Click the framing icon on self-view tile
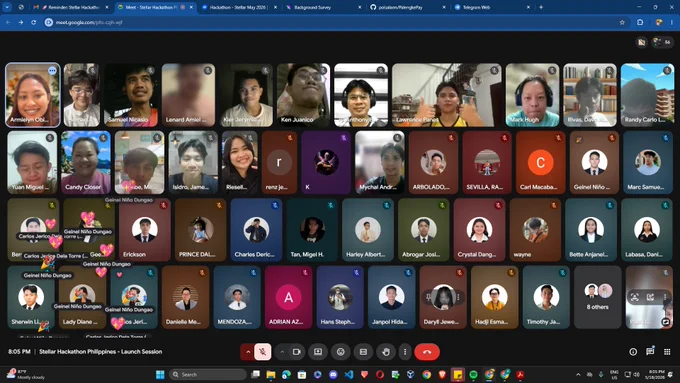Screen dimensions: 680x383 pos(634,297)
